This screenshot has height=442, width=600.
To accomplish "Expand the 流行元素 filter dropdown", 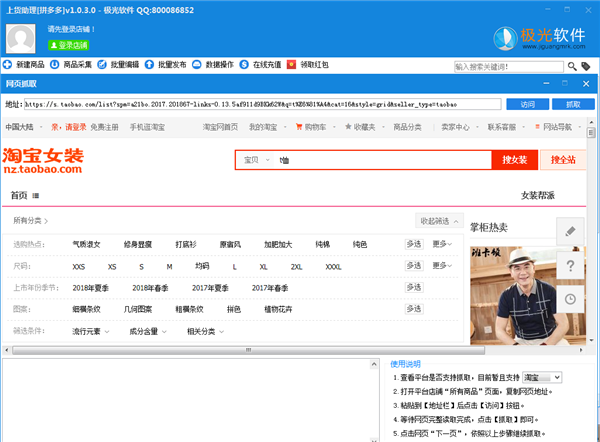I will click(x=91, y=331).
